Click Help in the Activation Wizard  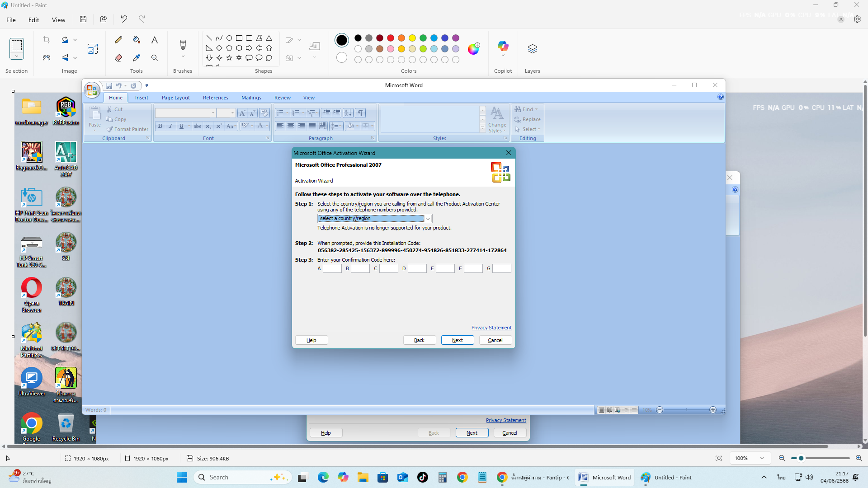[311, 340]
